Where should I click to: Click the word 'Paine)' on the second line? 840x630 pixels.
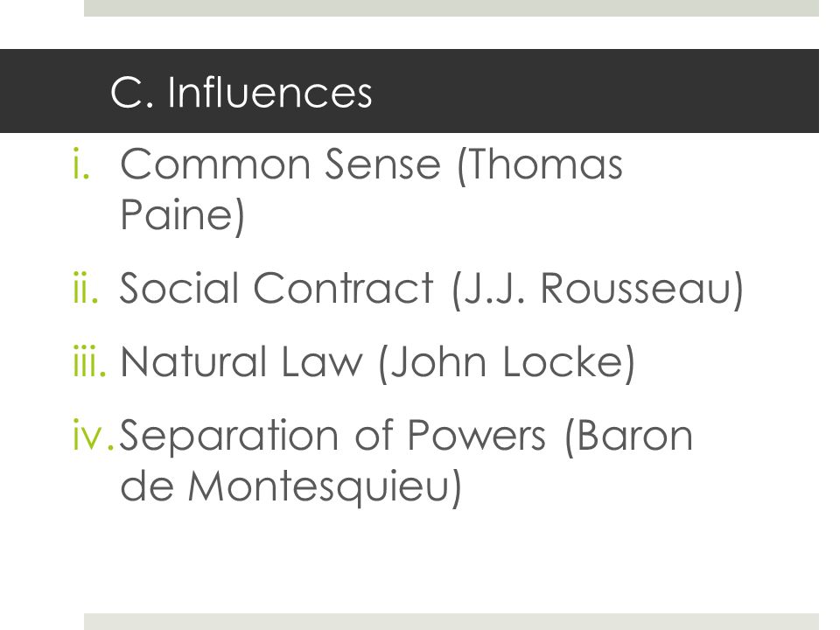[182, 215]
